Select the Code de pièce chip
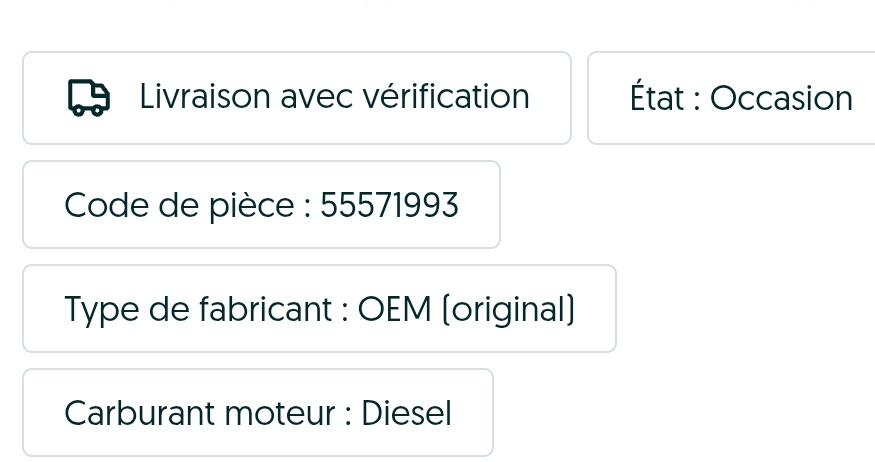The width and height of the screenshot is (875, 462). click(x=261, y=204)
